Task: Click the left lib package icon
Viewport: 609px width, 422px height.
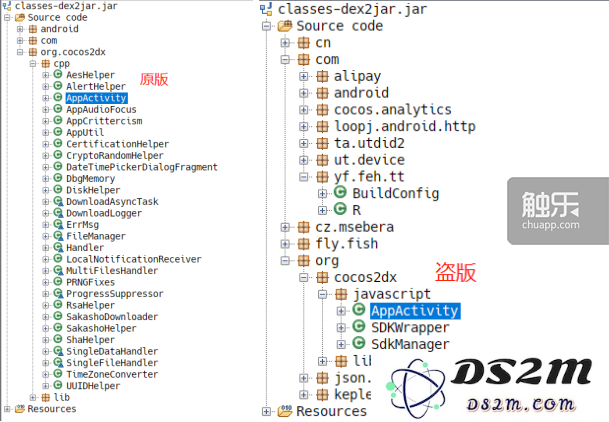Action: [46, 397]
